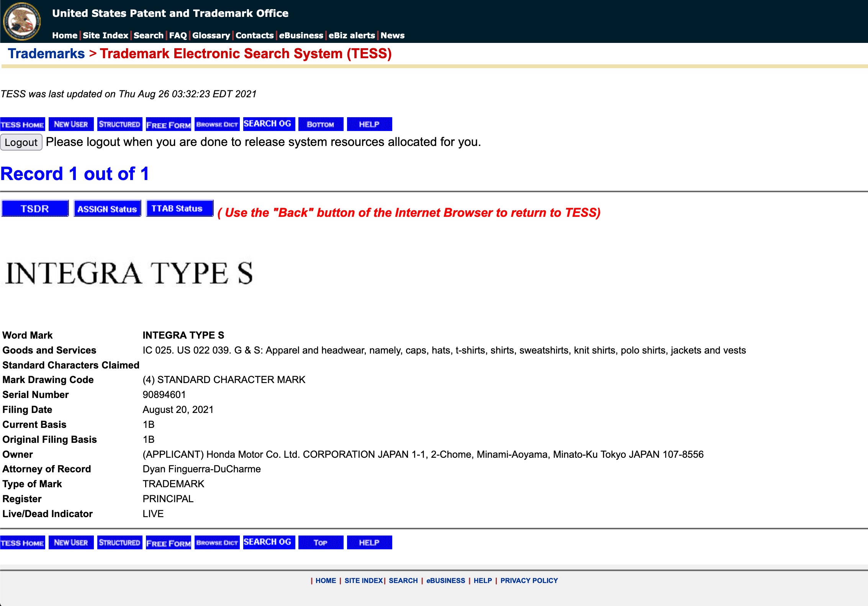The width and height of the screenshot is (868, 606).
Task: Click the bottom TESS Home button
Action: pyautogui.click(x=23, y=542)
